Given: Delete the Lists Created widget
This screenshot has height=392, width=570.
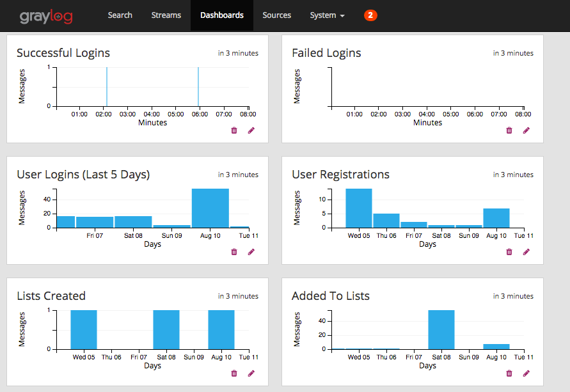Looking at the screenshot, I should point(234,373).
